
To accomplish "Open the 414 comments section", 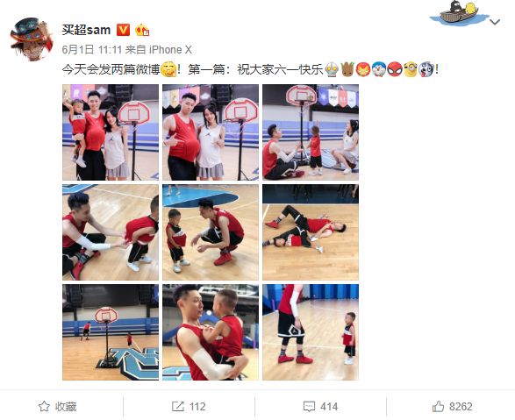I will point(320,407).
